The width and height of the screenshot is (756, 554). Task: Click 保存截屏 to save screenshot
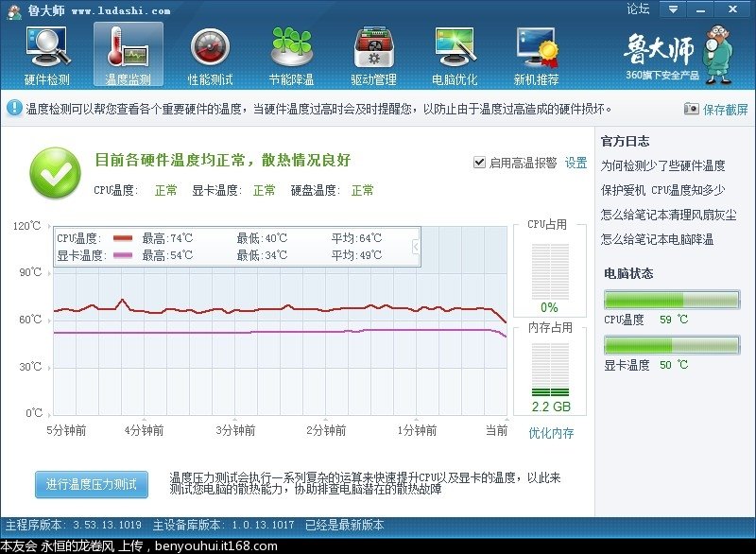point(725,110)
